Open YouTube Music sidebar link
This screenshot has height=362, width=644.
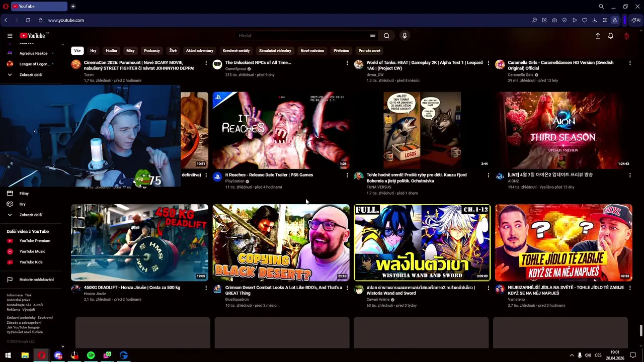31,251
